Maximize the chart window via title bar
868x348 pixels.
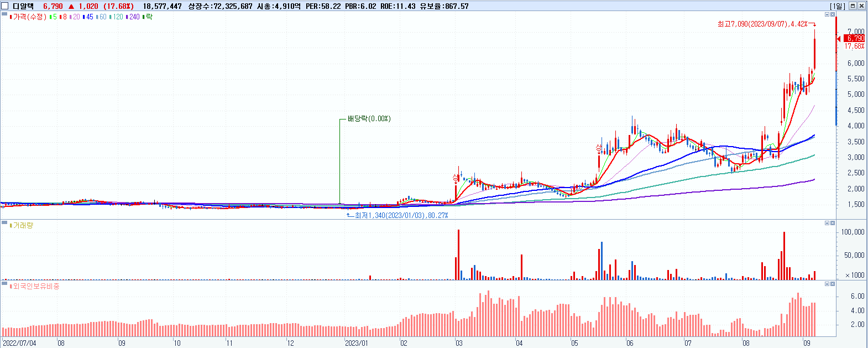pyautogui.click(x=853, y=6)
